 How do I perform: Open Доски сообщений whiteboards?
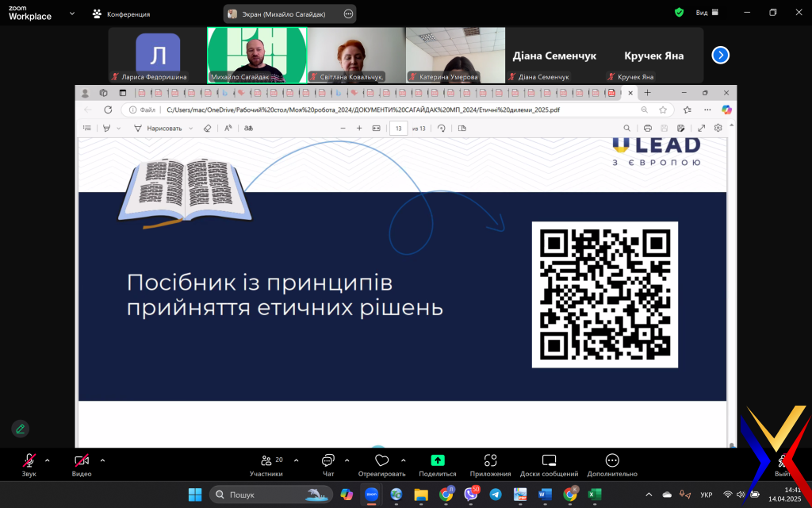[x=549, y=465]
